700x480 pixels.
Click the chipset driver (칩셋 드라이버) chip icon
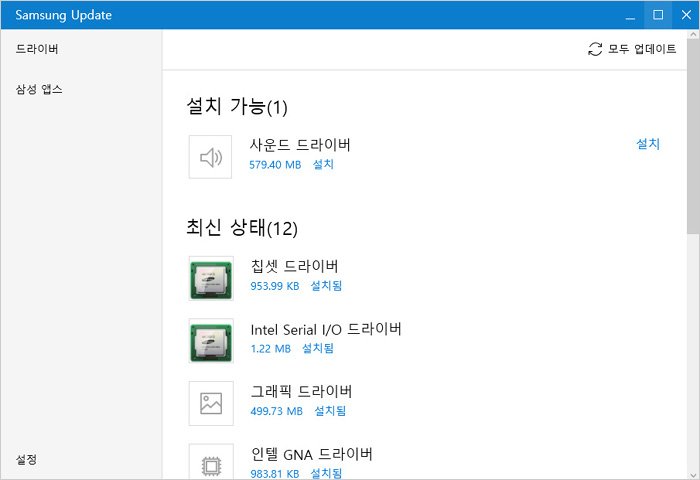point(211,278)
